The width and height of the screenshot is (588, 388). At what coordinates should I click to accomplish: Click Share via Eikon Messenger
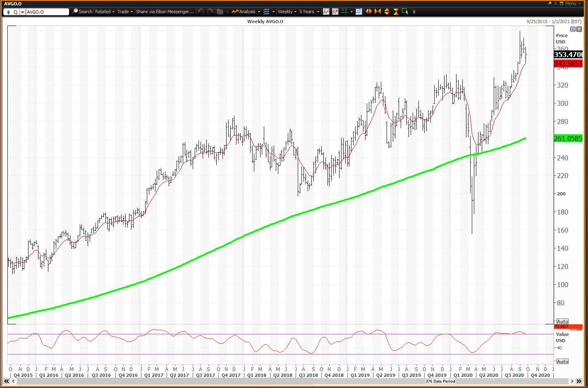(164, 12)
